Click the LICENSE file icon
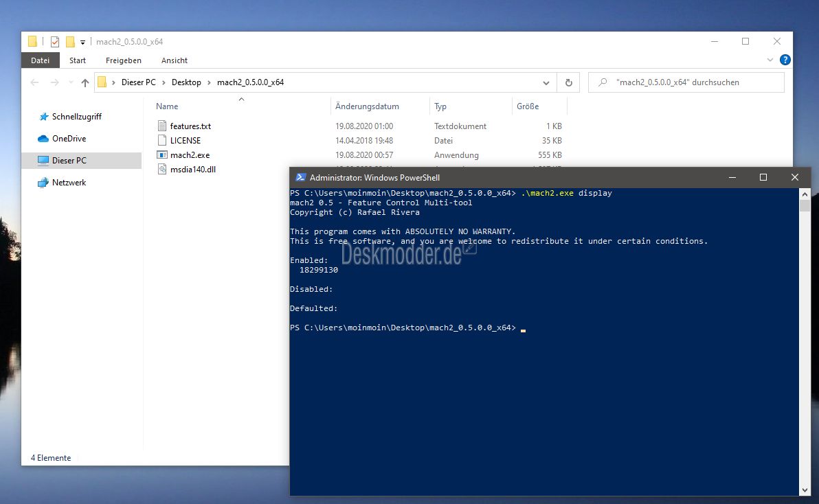 [x=162, y=140]
